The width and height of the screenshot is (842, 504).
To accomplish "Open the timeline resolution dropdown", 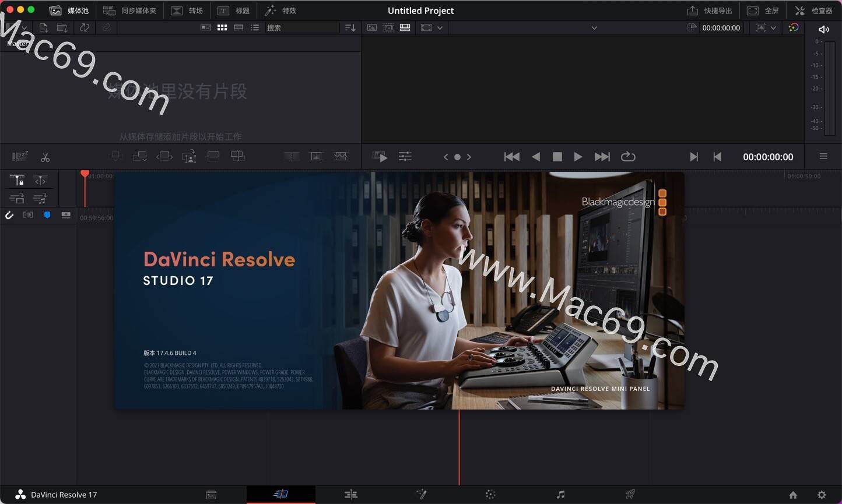I will 766,27.
